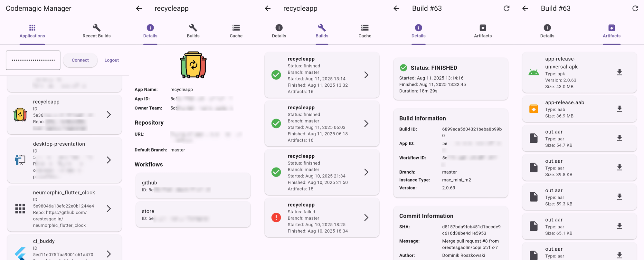This screenshot has width=644, height=260.
Task: Click the red failed status icon on Aug 10 18:25 build
Action: point(276,218)
